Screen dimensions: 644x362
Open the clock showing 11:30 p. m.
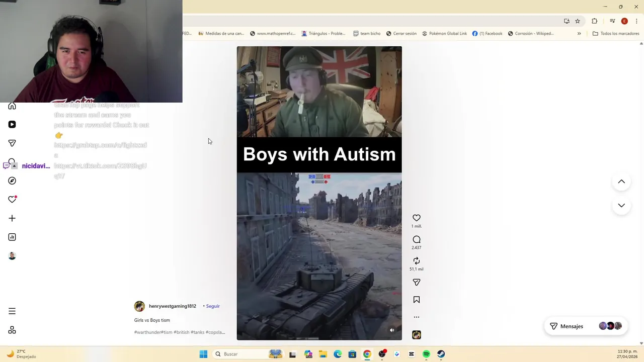(x=627, y=354)
